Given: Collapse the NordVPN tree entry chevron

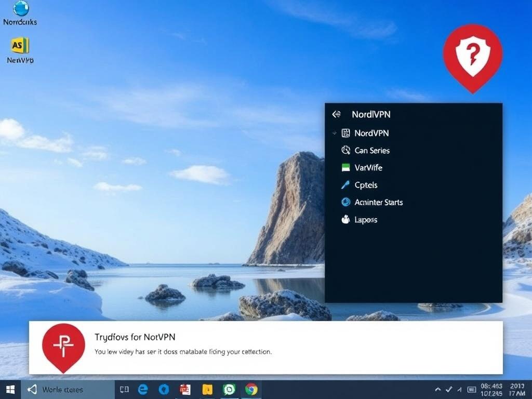Looking at the screenshot, I should pyautogui.click(x=334, y=133).
